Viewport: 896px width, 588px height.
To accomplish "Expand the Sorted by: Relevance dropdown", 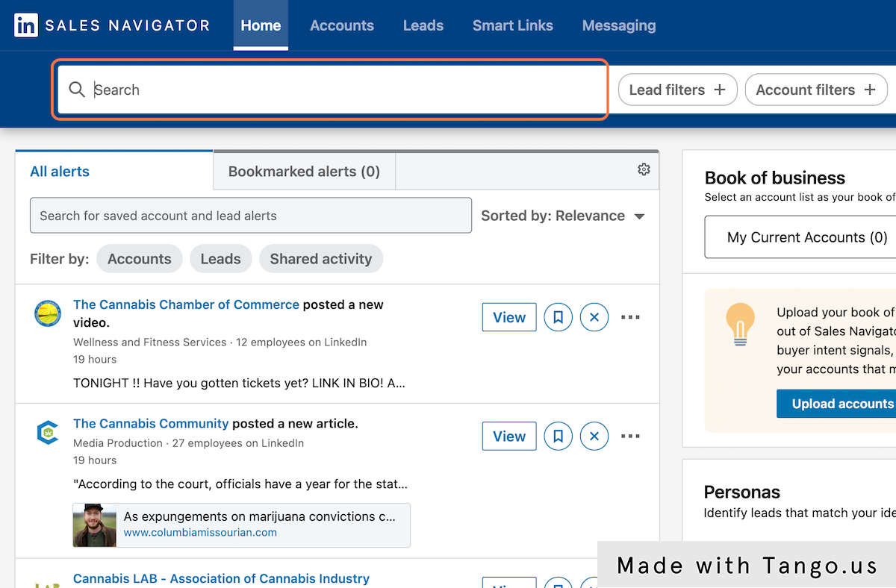I will pos(563,216).
